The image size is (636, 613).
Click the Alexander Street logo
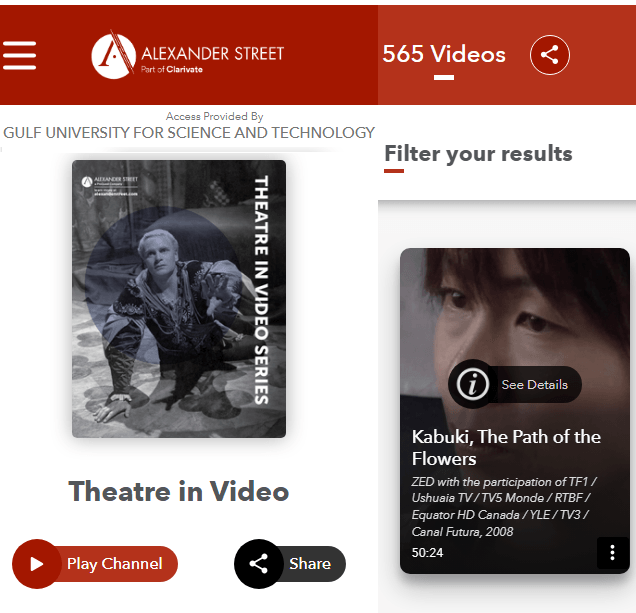187,55
